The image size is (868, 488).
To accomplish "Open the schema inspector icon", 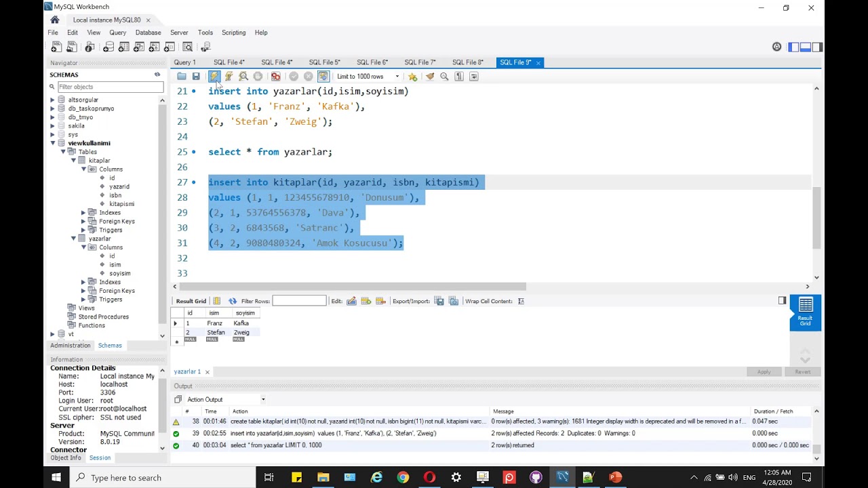I will [90, 47].
